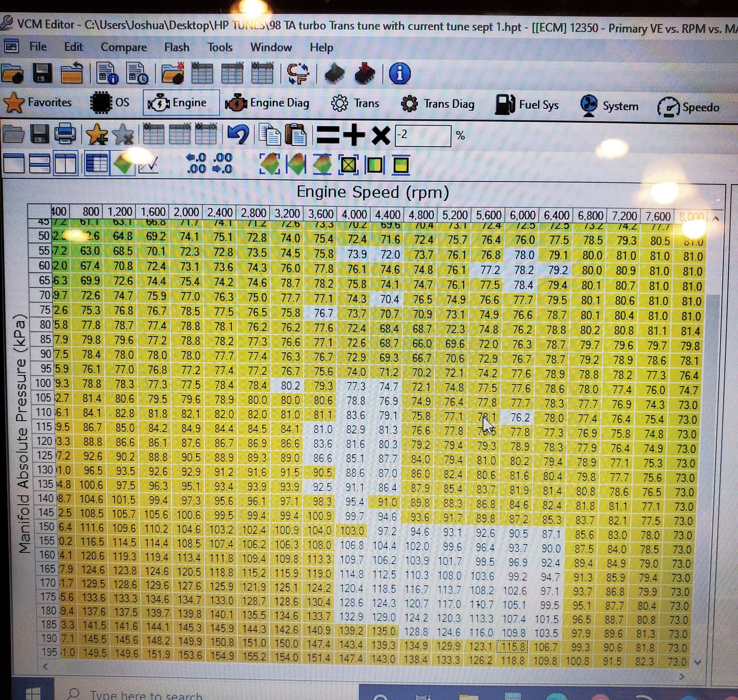Click the undo arrow icon
Viewport: 738px width, 700px height.
click(238, 134)
